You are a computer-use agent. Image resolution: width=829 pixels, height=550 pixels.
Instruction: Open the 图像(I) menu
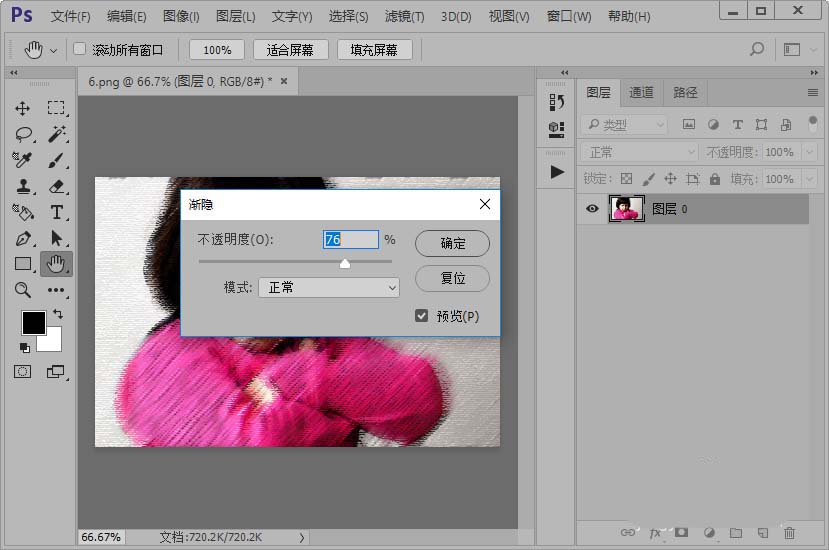point(181,16)
